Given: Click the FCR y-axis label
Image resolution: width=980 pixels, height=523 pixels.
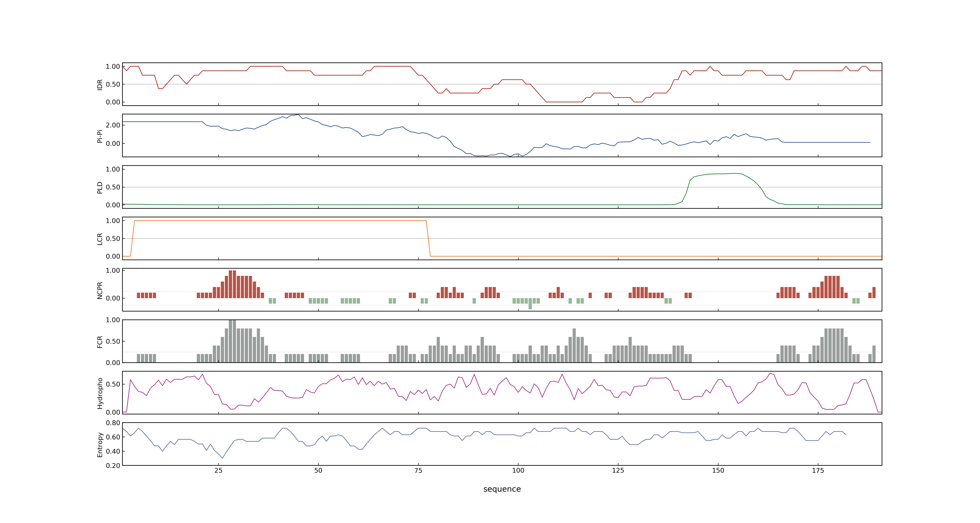Looking at the screenshot, I should click(100, 341).
